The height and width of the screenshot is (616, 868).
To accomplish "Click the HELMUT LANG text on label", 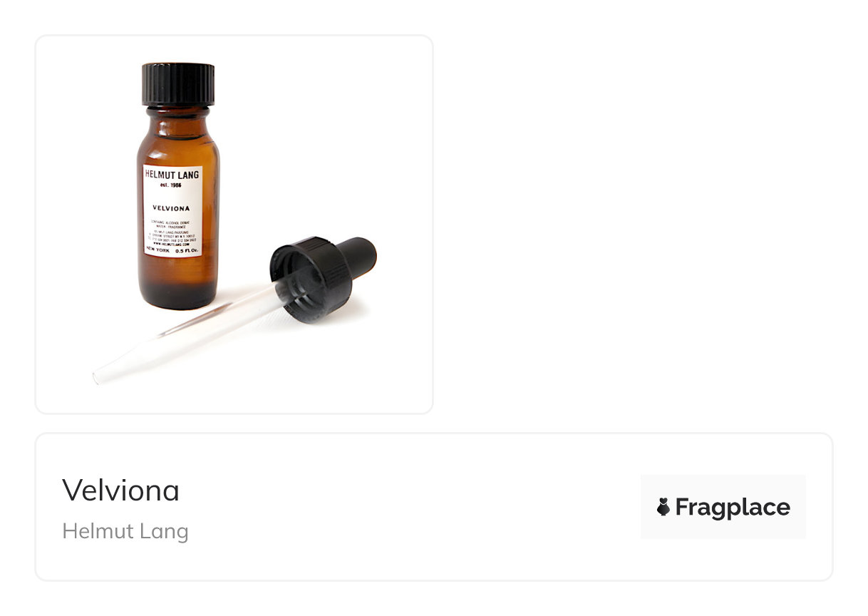I will tap(172, 175).
